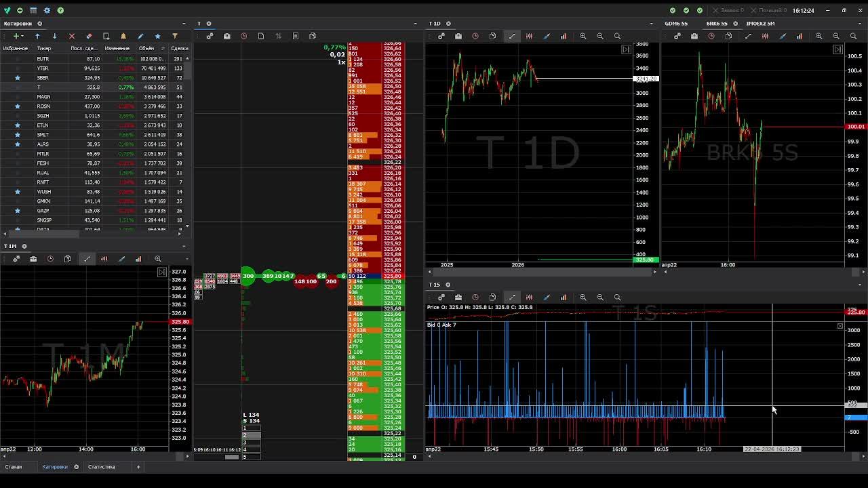Click the pencil edit icon in Котировки
The height and width of the screenshot is (488, 868).
tap(140, 36)
